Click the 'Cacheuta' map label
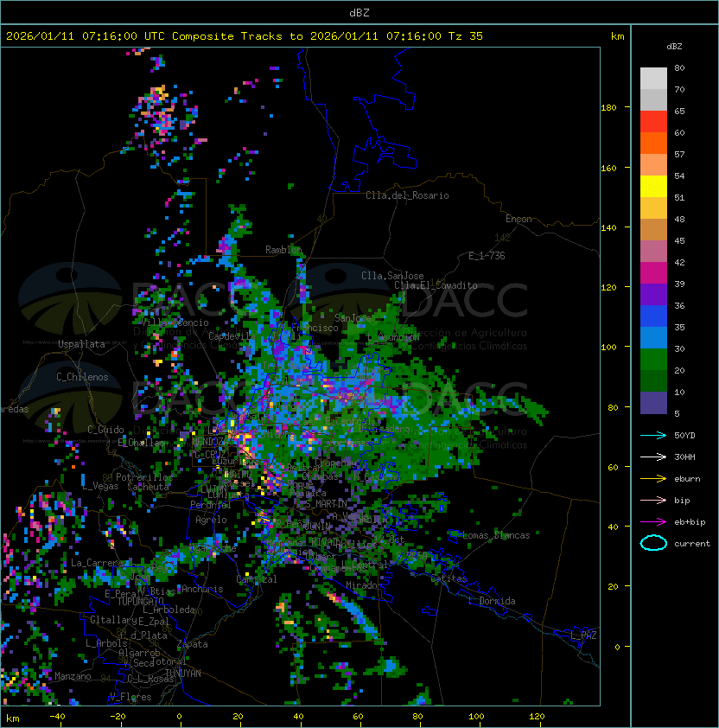 point(148,487)
